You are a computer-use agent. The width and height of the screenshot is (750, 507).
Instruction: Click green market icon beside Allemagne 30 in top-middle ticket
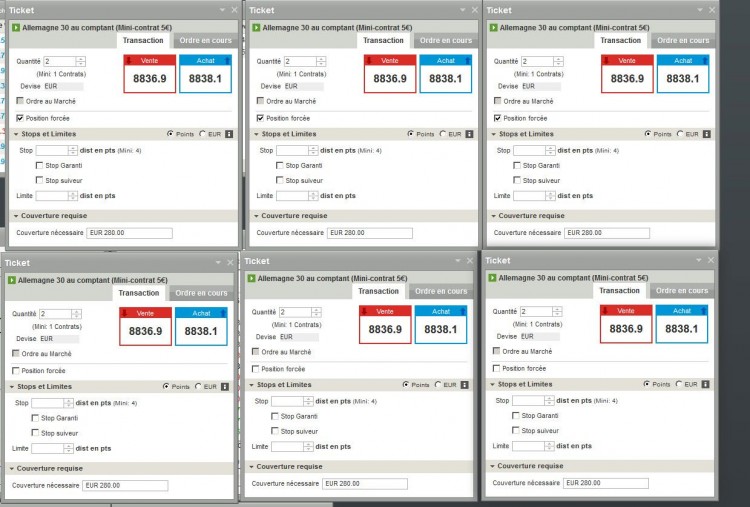256,28
